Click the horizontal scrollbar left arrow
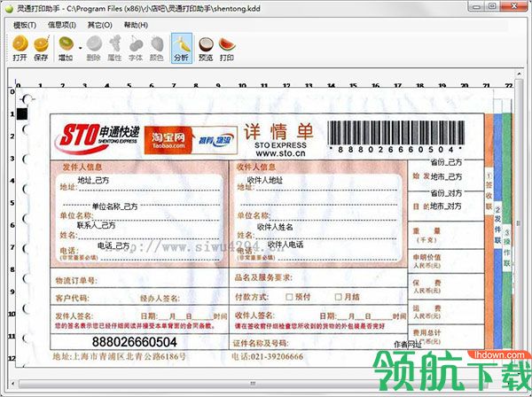The width and height of the screenshot is (532, 397). [13, 384]
